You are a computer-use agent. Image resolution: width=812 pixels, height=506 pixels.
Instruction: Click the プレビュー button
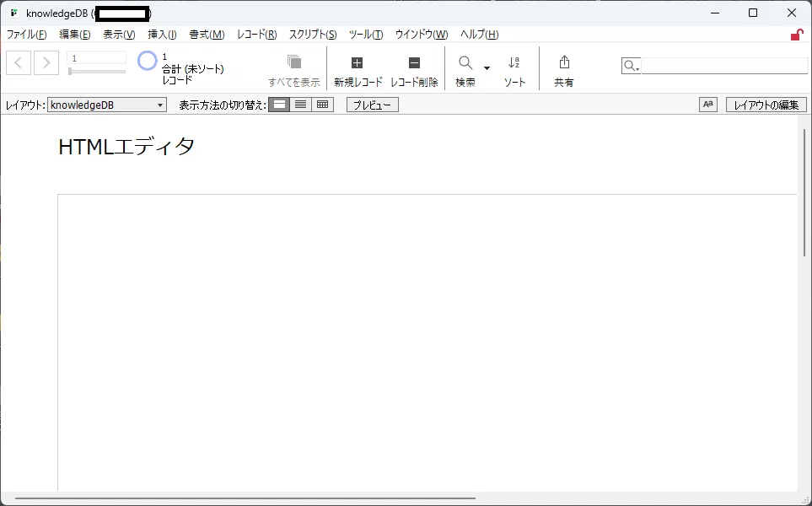[373, 105]
